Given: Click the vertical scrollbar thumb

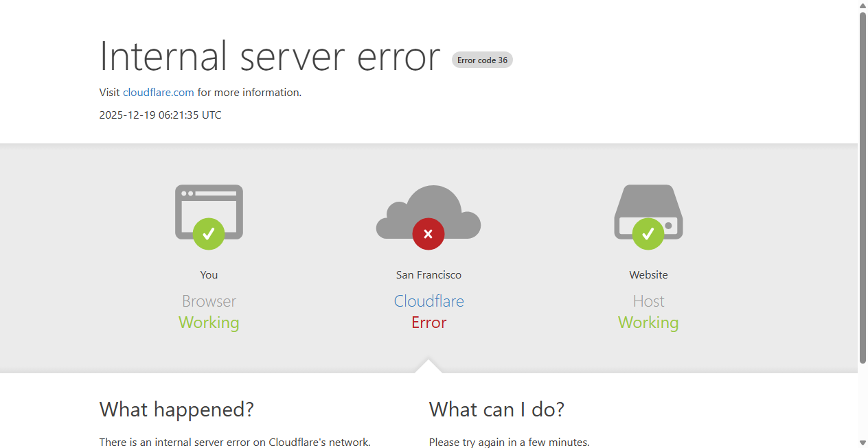Looking at the screenshot, I should (863, 187).
